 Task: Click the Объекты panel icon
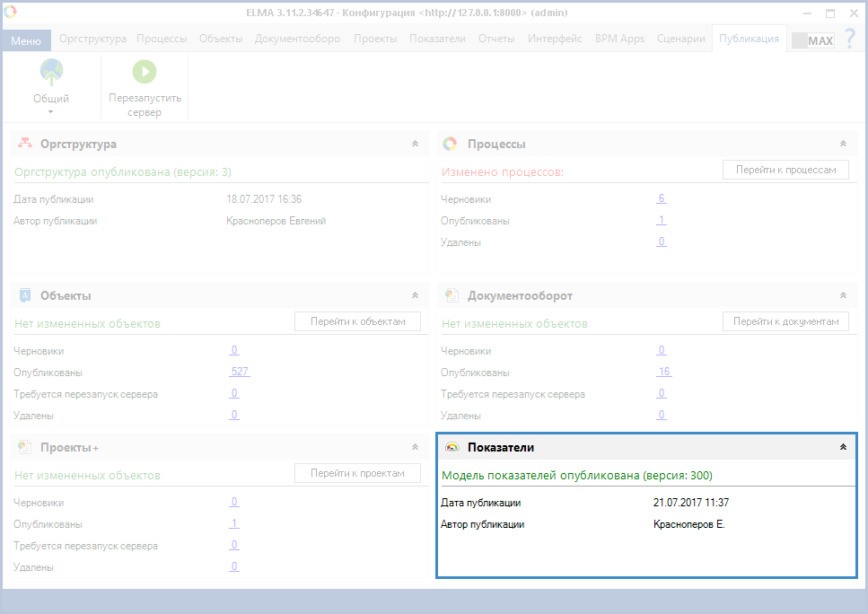pyautogui.click(x=25, y=295)
